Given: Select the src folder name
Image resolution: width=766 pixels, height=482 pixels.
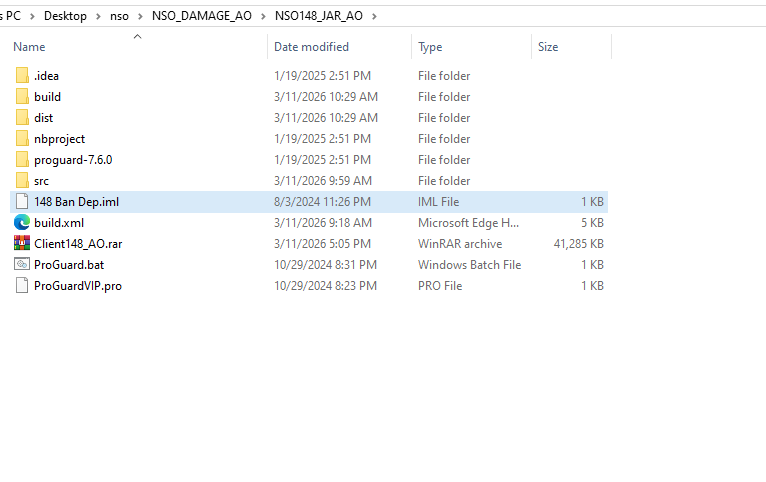Looking at the screenshot, I should coord(41,181).
